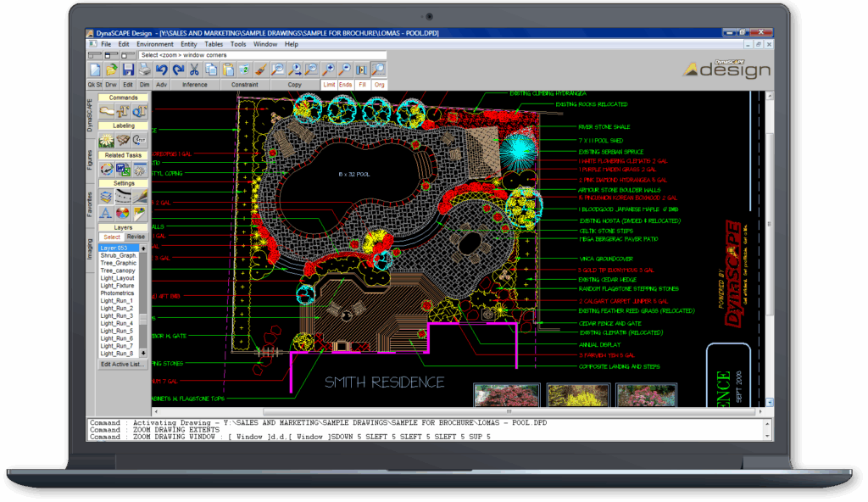Click the pan arrows icon beside zoom out
This screenshot has height=502, width=868.
[x=361, y=70]
